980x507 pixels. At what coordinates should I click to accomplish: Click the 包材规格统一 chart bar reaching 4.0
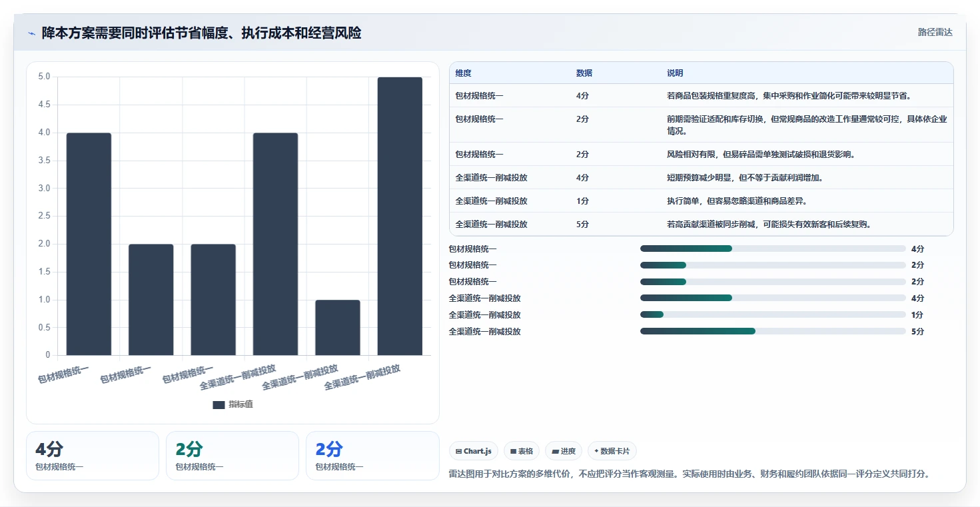point(89,244)
